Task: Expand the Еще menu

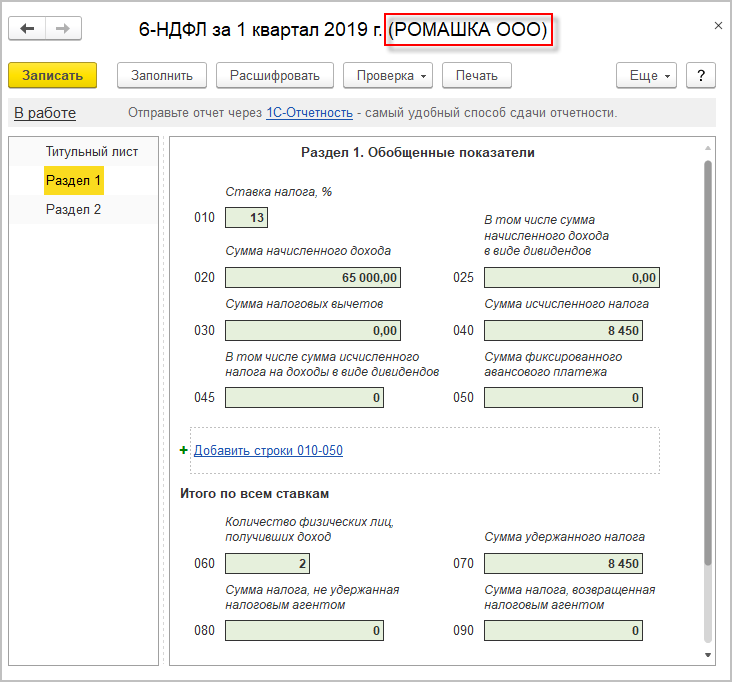Action: point(646,75)
